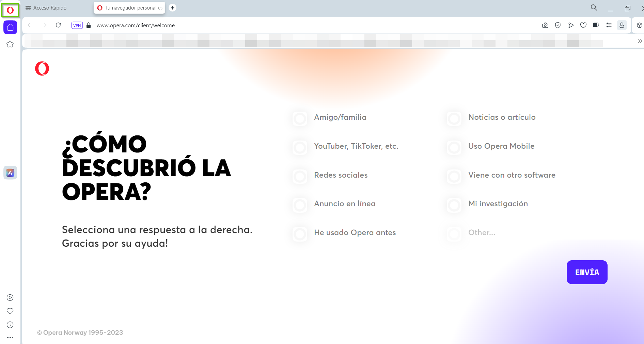Open Easy Setup sliders icon
Viewport: 644px width, 344px height.
pyautogui.click(x=609, y=25)
